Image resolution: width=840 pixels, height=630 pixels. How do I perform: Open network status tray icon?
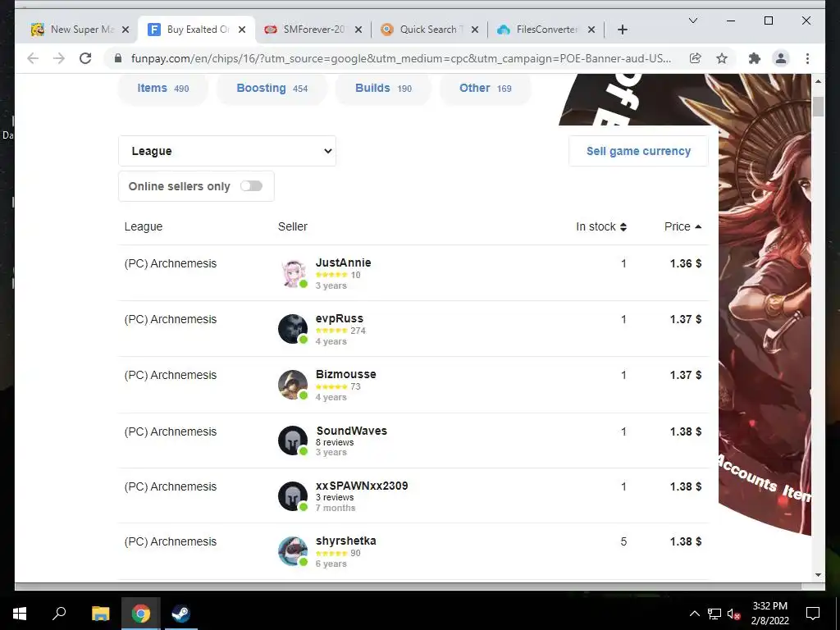click(x=714, y=614)
